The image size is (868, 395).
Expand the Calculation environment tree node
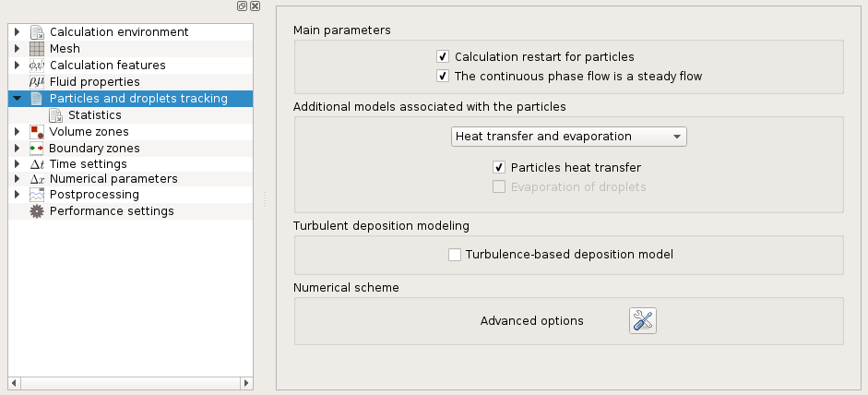(18, 32)
